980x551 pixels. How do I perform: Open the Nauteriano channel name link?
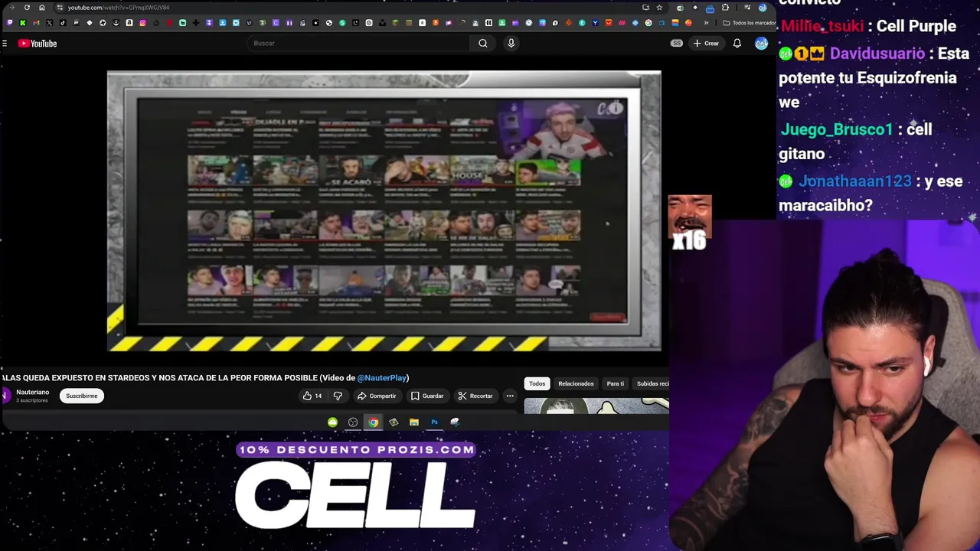point(32,392)
